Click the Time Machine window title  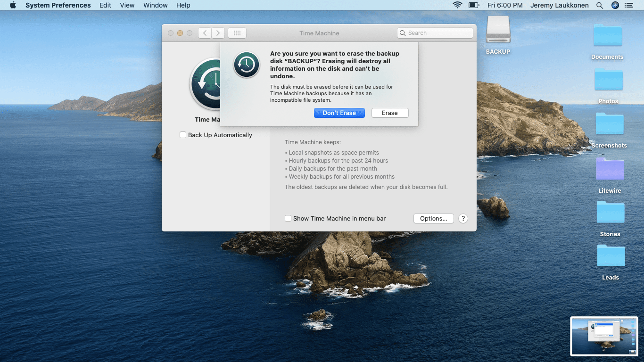(x=319, y=33)
